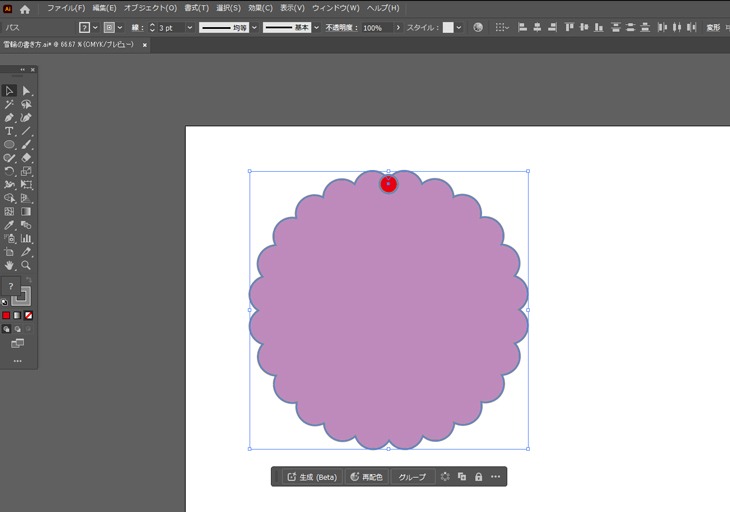Open the stroke weight dropdown
The width and height of the screenshot is (730, 512).
click(x=190, y=28)
